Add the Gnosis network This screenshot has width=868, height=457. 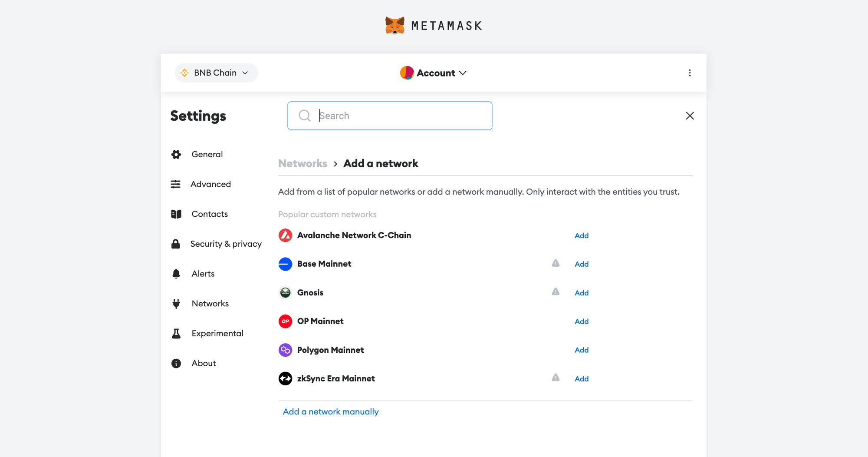[x=582, y=293]
